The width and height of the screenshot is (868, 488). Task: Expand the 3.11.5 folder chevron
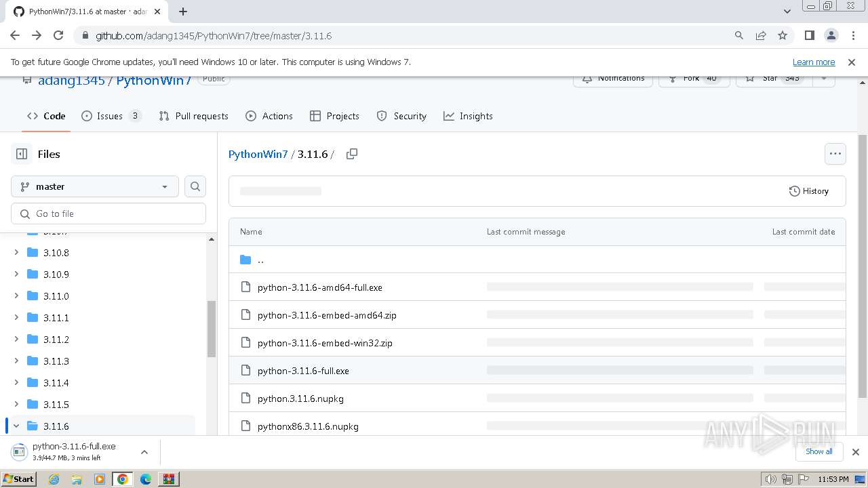(x=16, y=405)
